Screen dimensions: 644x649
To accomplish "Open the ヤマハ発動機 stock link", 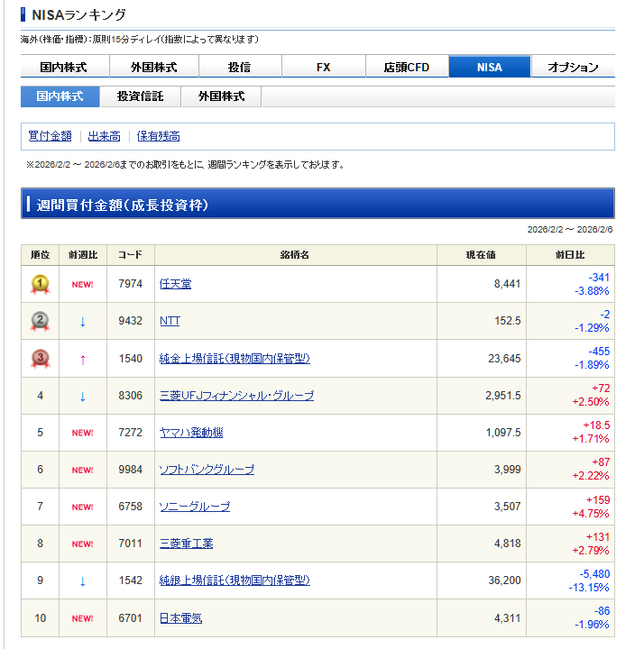I will coord(191,433).
